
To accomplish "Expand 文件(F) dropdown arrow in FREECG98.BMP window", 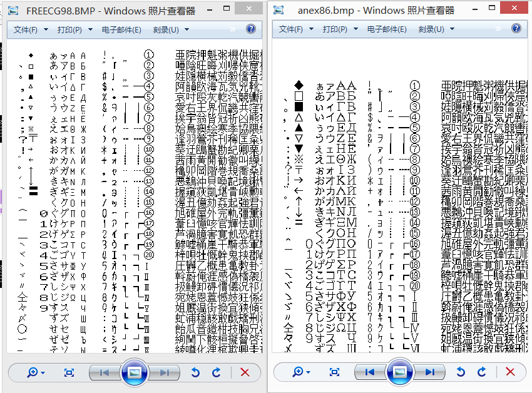I will pyautogui.click(x=46, y=30).
